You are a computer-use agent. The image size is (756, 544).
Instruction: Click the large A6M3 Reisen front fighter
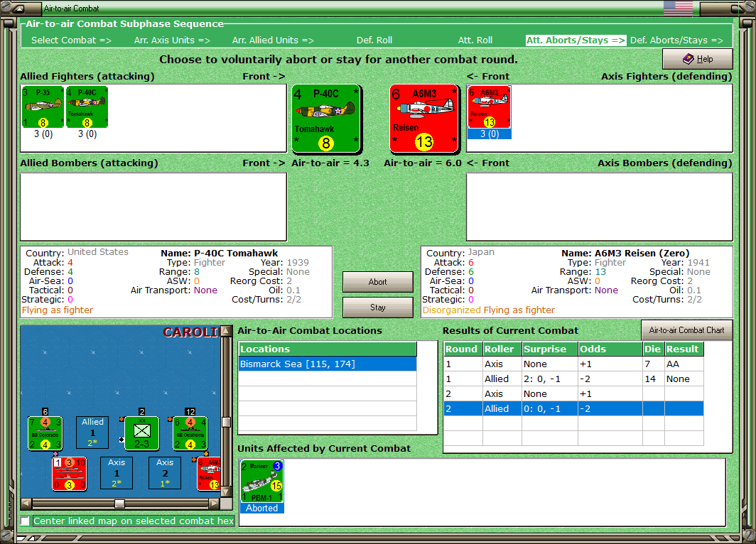(423, 119)
